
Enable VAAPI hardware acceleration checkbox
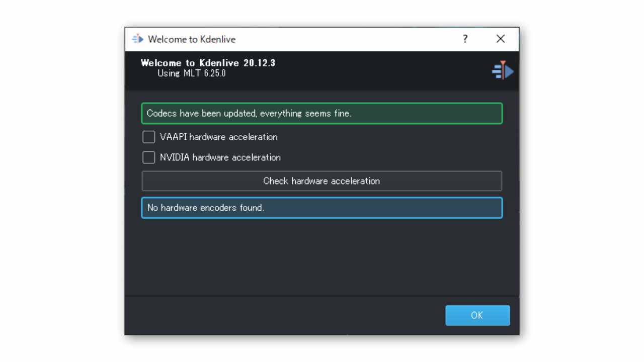(149, 137)
